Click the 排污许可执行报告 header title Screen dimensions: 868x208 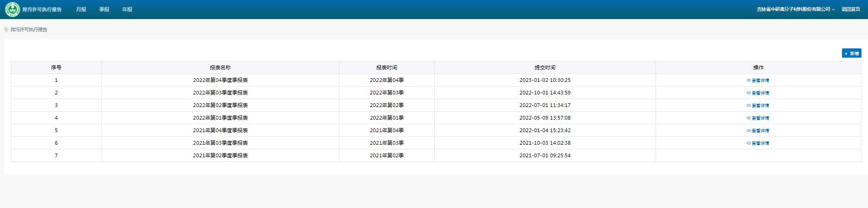(42, 9)
